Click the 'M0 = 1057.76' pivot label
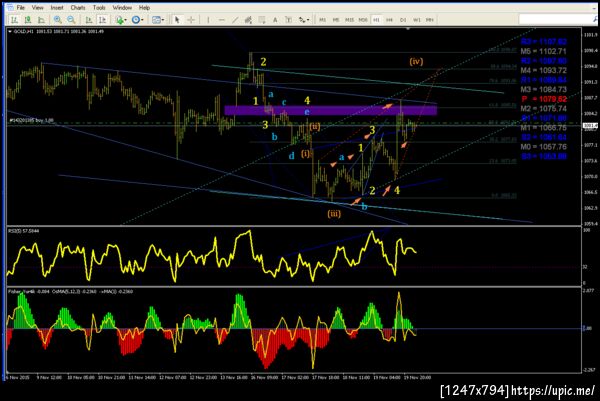 (x=543, y=147)
